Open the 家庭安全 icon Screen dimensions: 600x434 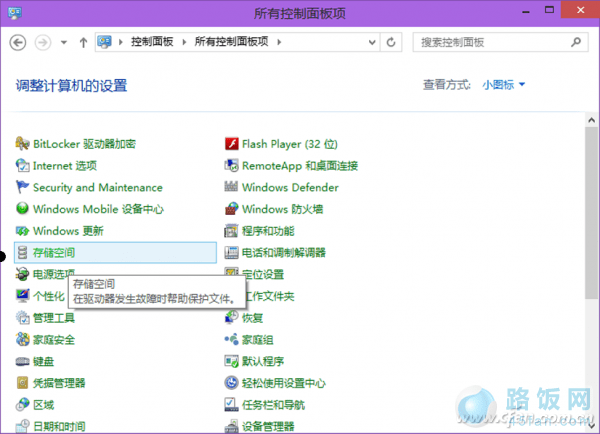click(22, 339)
